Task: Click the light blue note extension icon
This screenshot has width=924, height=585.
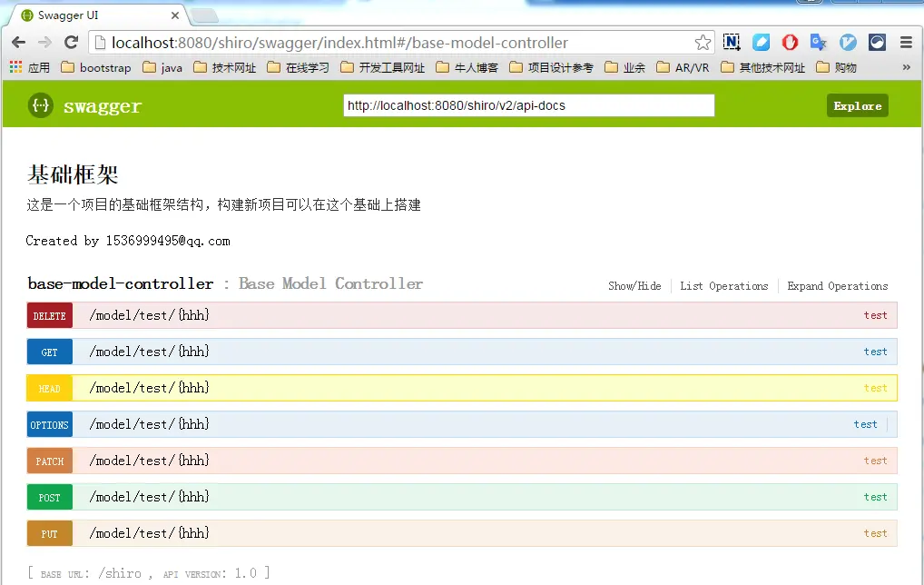Action: pos(761,42)
